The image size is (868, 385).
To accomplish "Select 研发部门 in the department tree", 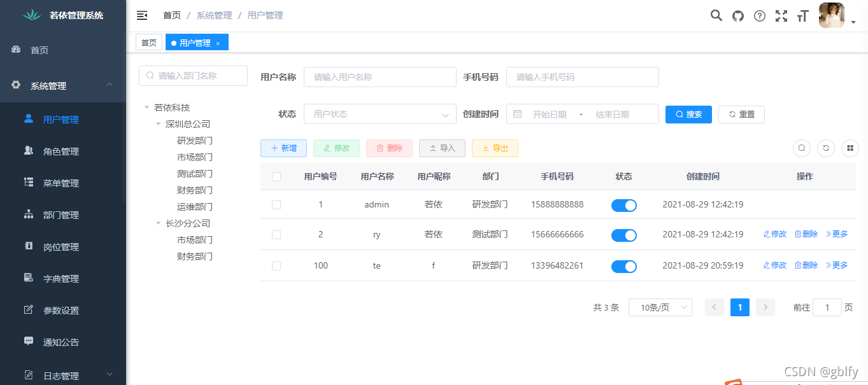I will [195, 141].
